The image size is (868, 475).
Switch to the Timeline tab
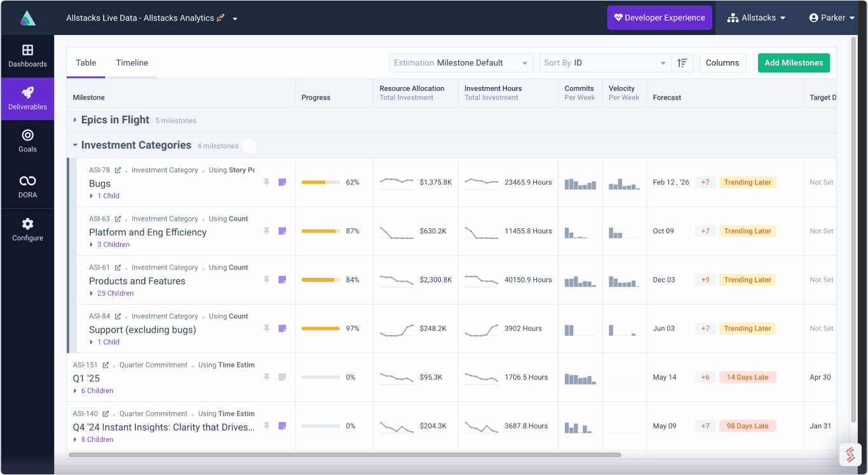(x=132, y=63)
